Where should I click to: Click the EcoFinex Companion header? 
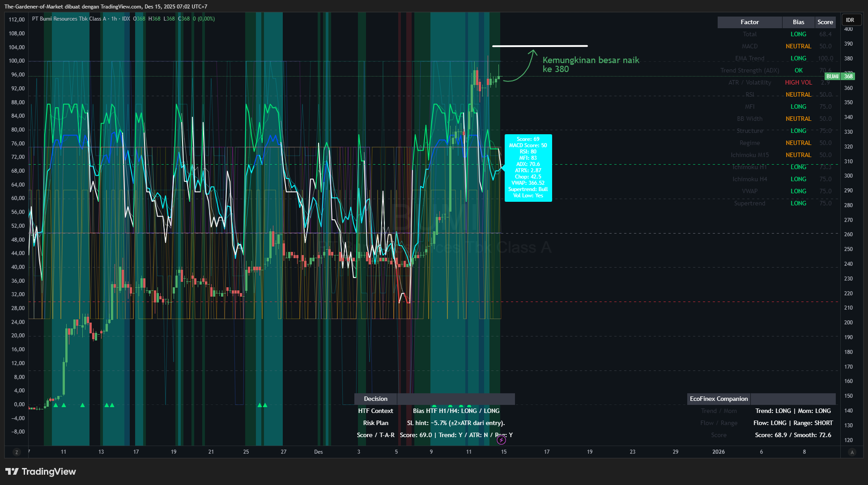click(719, 399)
